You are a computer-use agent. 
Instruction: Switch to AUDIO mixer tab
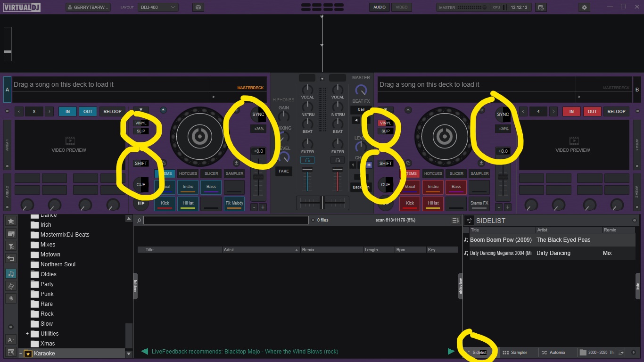380,7
